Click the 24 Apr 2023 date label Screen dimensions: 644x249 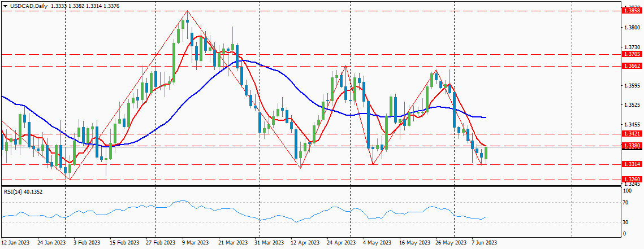pyautogui.click(x=342, y=242)
